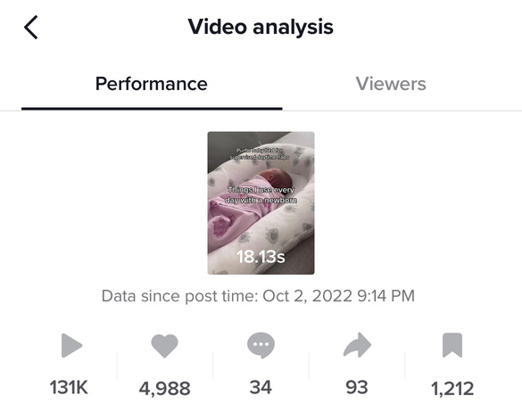Tap the play count triangle icon

pos(71,345)
